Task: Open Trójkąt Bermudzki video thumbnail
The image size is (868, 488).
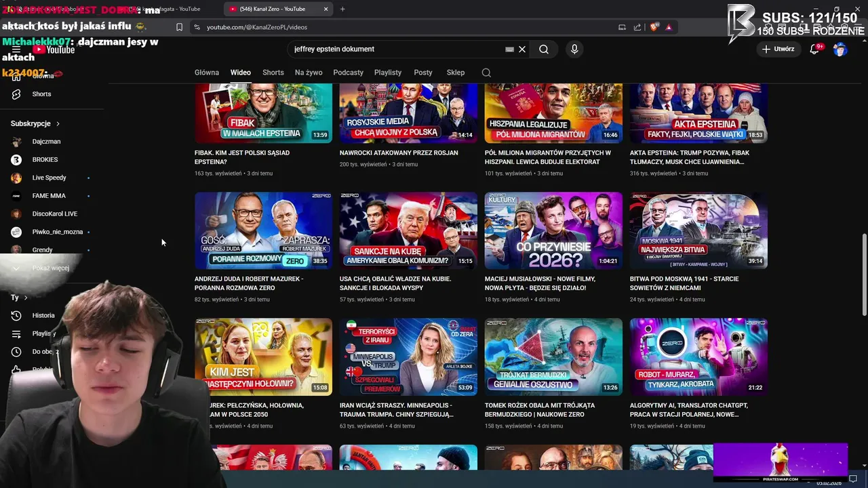Action: point(553,357)
